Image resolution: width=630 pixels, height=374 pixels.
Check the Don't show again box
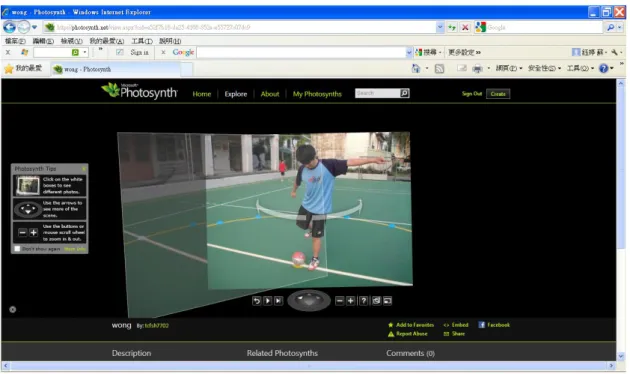(17, 249)
